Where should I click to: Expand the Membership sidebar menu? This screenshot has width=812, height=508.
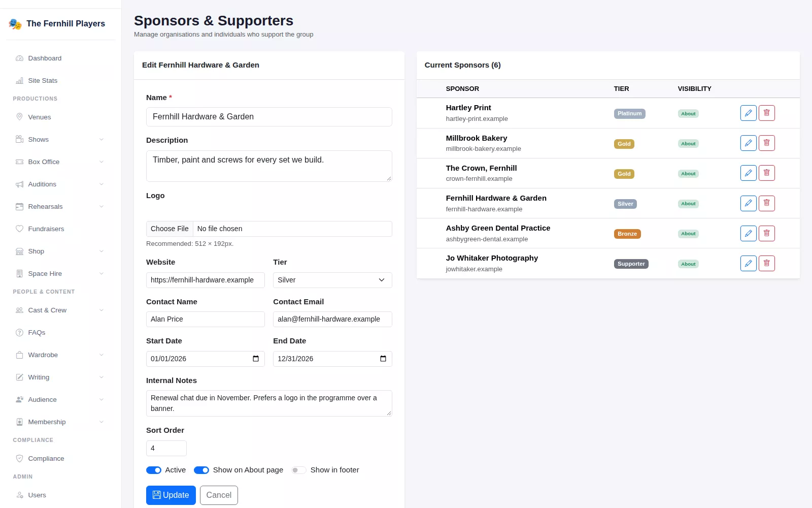coord(61,422)
